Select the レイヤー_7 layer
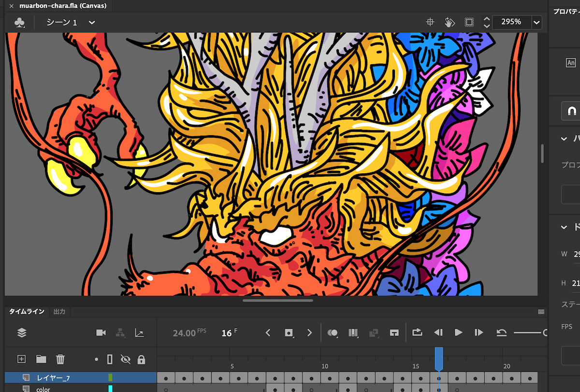Screen dimensions: 580x392 point(53,378)
